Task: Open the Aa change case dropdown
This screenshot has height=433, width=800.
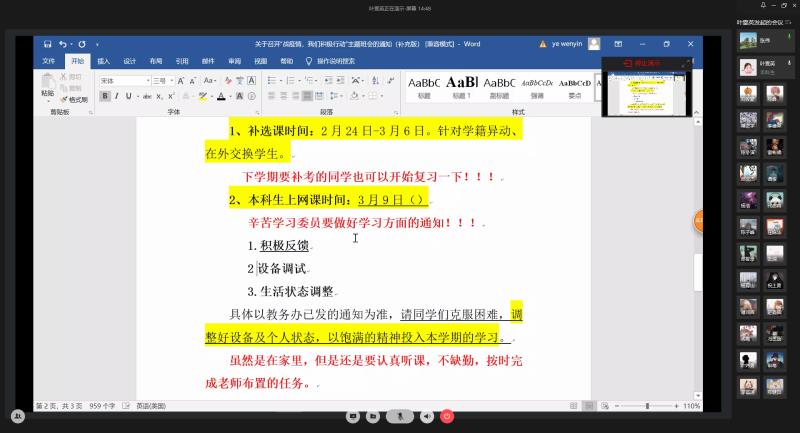Action: point(209,81)
